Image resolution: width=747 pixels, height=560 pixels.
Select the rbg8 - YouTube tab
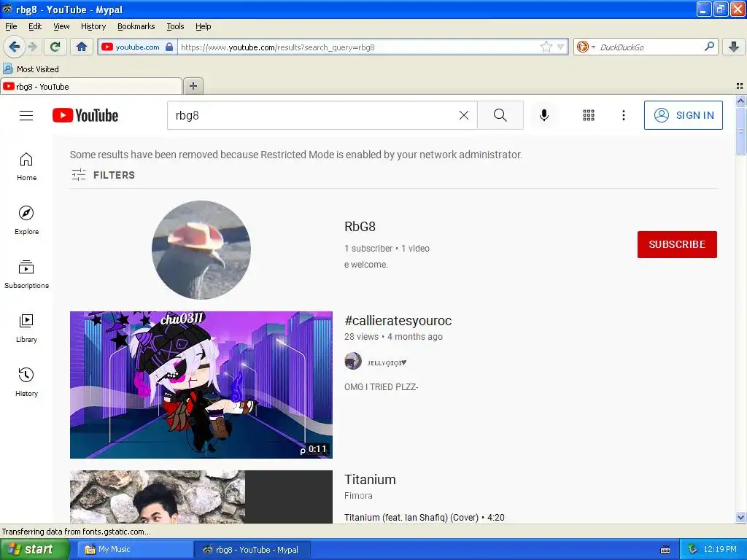coord(90,86)
